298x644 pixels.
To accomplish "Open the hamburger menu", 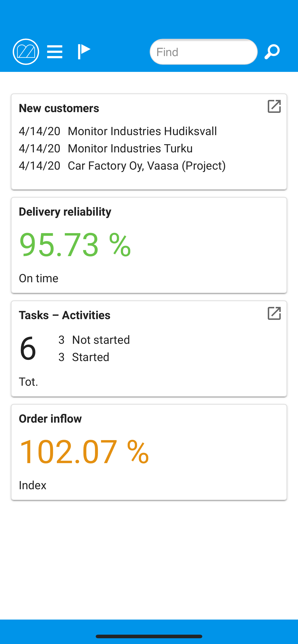I will coord(55,52).
